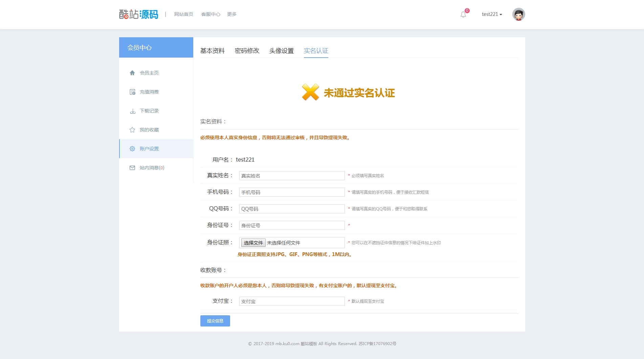Click into the 支付宝 account field
644x359 pixels.
292,301
